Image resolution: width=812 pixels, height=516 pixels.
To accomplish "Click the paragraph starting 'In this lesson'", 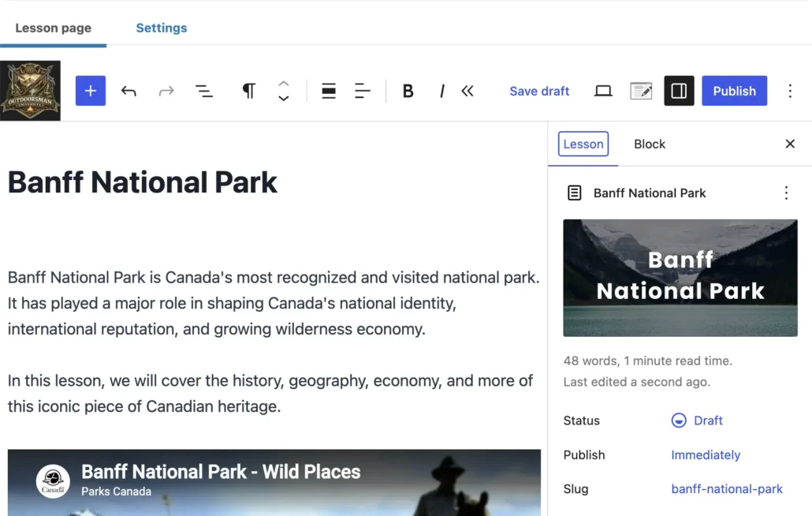I will point(270,393).
